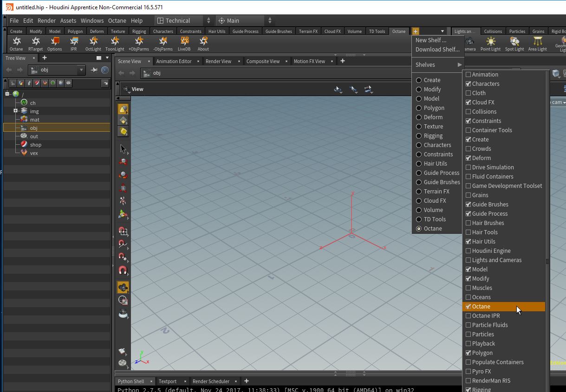Check the Octane IPR shelf option

click(468, 316)
